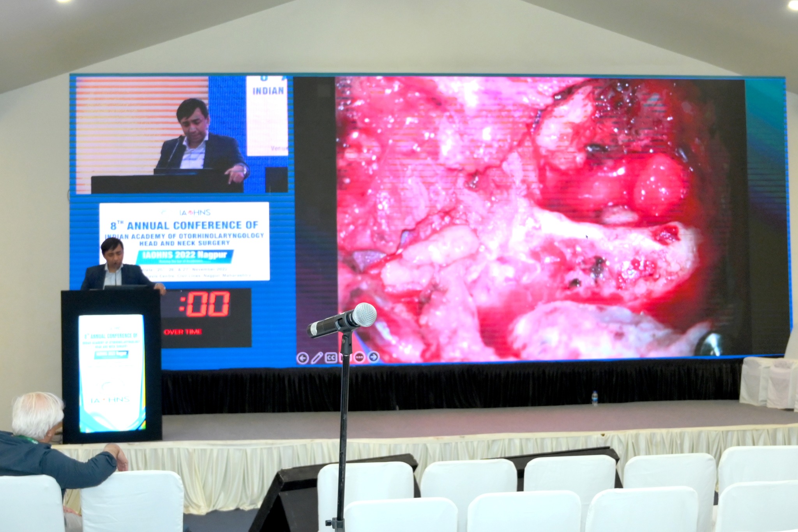
Task: Click the next slide arrow icon
Action: (373, 357)
